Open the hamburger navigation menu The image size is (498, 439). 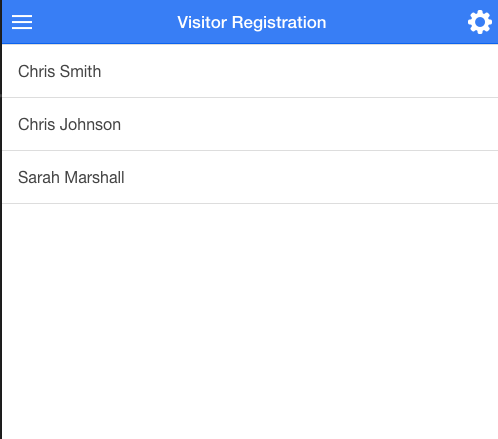click(22, 22)
